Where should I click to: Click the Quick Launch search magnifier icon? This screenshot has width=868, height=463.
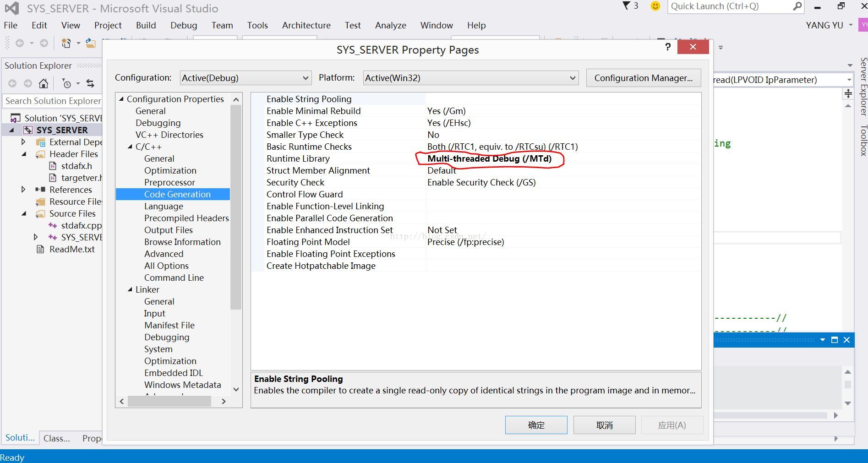pyautogui.click(x=797, y=6)
